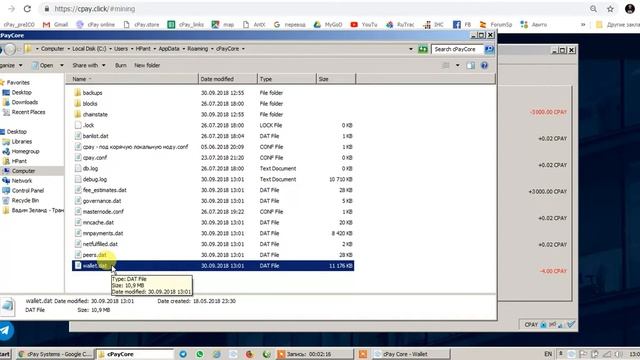
Task: Select the masternode.conf file
Action: [x=99, y=211]
